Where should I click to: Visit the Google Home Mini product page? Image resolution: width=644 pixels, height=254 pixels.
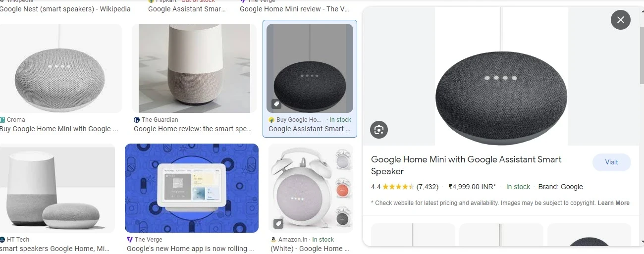(611, 162)
